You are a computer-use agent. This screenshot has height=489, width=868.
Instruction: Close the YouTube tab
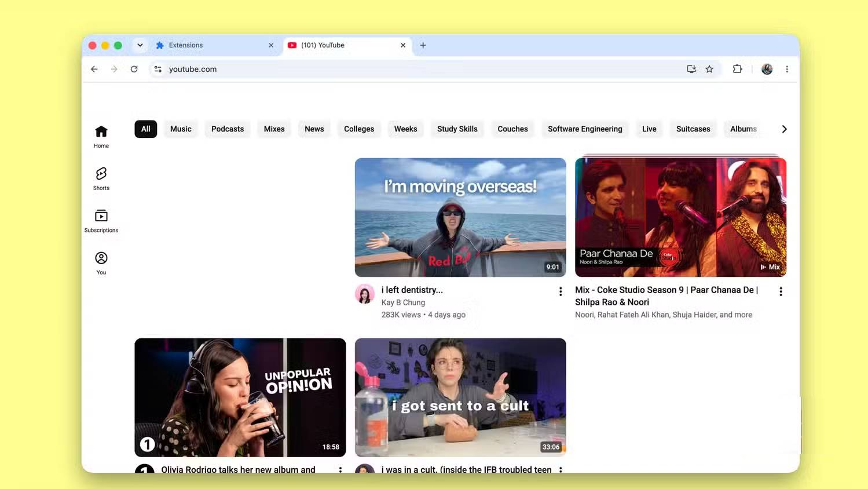(403, 45)
